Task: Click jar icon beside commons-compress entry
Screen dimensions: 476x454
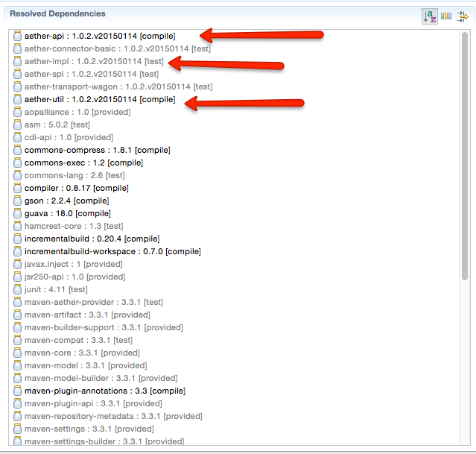Action: [x=18, y=150]
